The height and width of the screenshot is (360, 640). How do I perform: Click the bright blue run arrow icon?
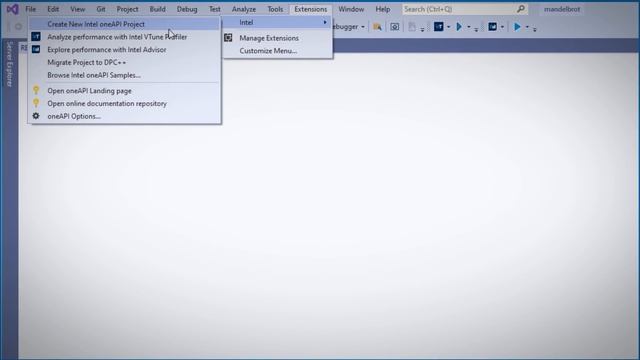(x=517, y=27)
